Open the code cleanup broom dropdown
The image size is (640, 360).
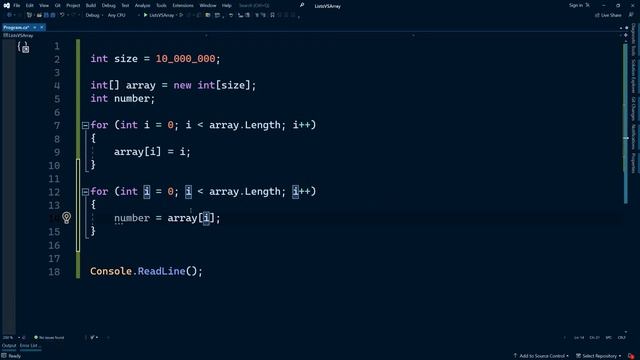(94, 338)
